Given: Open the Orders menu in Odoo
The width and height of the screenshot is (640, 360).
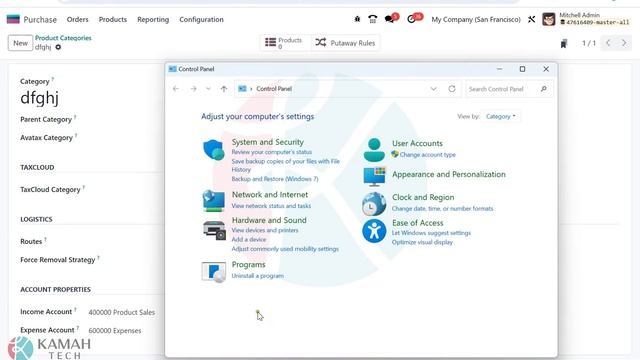Looking at the screenshot, I should click(x=78, y=19).
